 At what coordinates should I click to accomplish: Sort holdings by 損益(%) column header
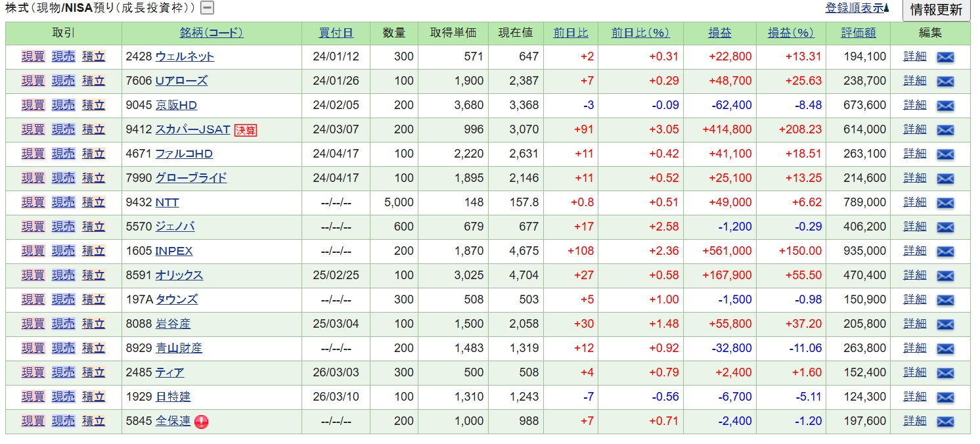[790, 33]
